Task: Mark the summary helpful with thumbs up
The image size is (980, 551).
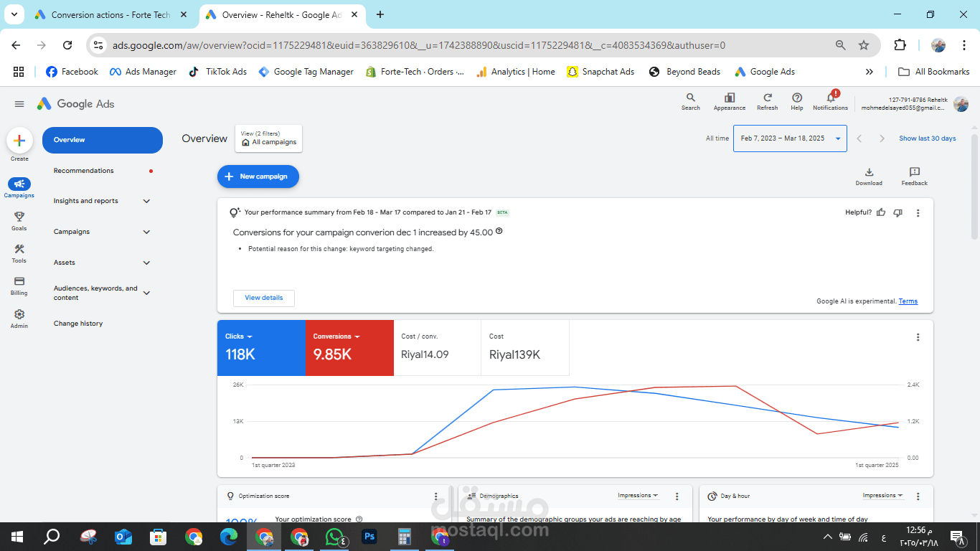Action: point(881,213)
